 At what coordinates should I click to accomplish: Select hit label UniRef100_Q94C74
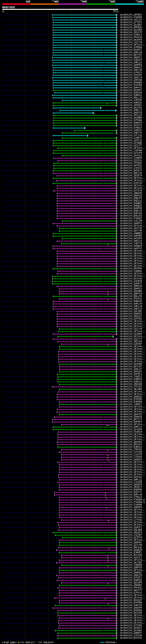point(131,77)
